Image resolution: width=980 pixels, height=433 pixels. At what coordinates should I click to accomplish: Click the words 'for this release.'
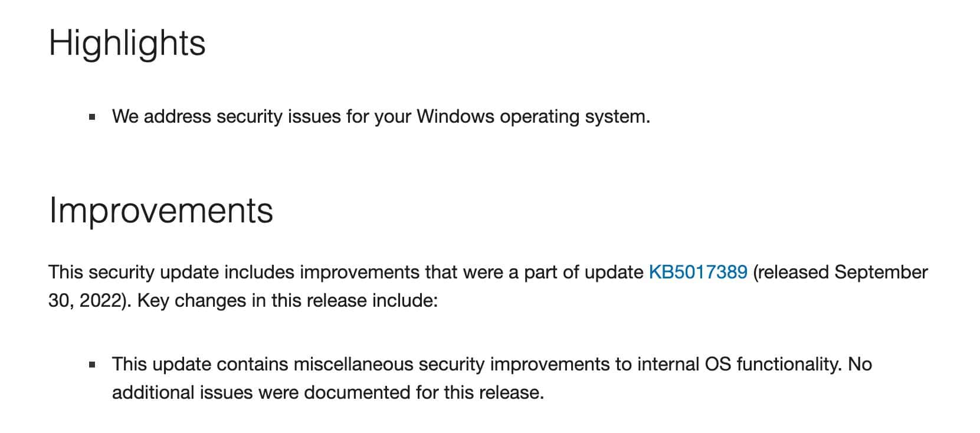pos(480,392)
